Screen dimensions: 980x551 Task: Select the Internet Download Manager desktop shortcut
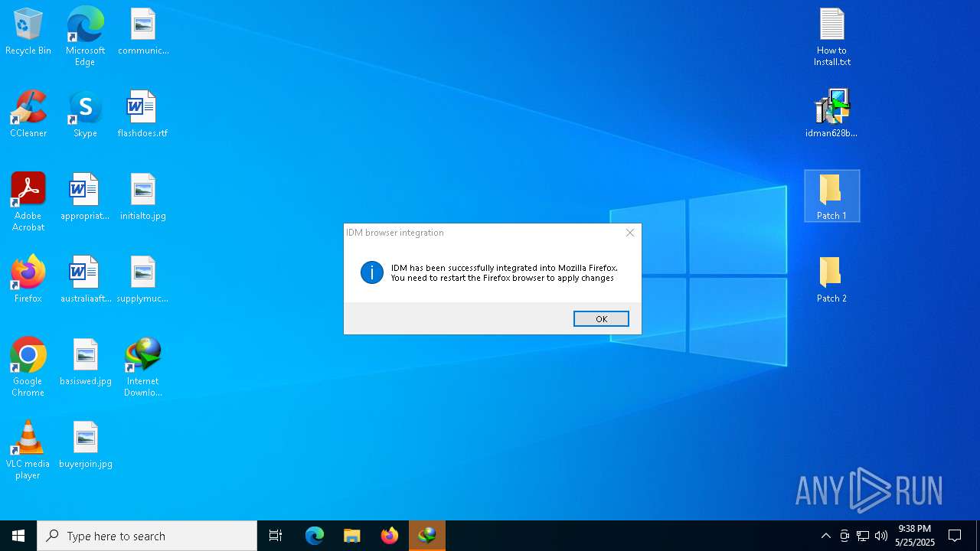pos(143,367)
